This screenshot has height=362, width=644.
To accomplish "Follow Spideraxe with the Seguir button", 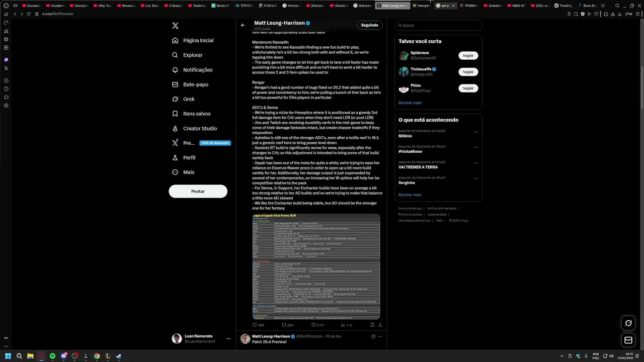I will coord(468,55).
